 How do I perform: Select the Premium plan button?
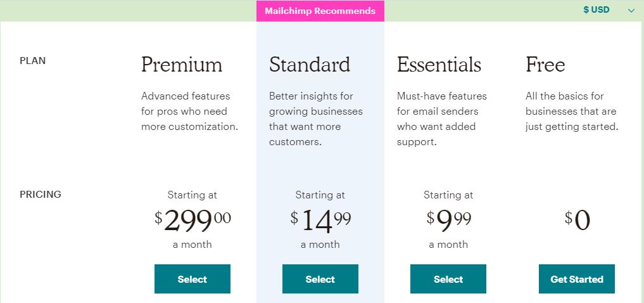coord(193,279)
